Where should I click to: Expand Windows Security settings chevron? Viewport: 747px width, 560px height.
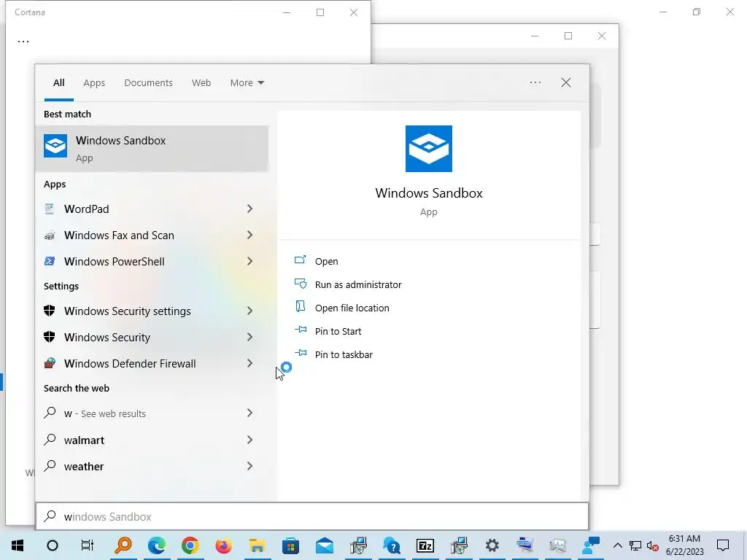coord(249,311)
